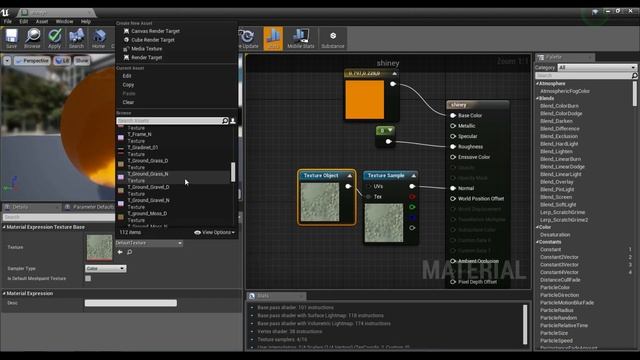Click the Search toolbar icon
Image resolution: width=640 pixels, height=360 pixels.
76,38
